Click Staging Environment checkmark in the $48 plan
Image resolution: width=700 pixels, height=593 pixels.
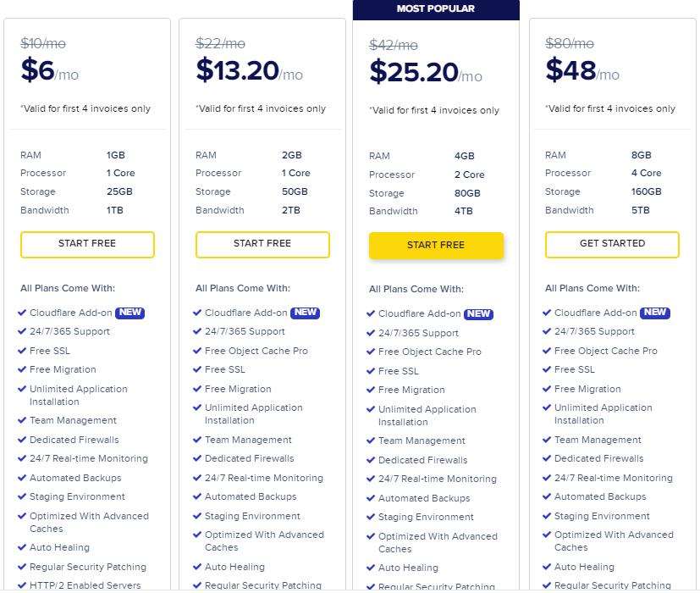[548, 516]
